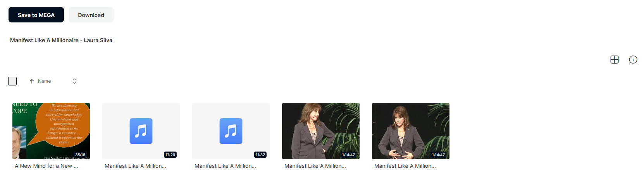The width and height of the screenshot is (644, 179).
Task: Click the 35:16 duration badge
Action: tap(80, 155)
